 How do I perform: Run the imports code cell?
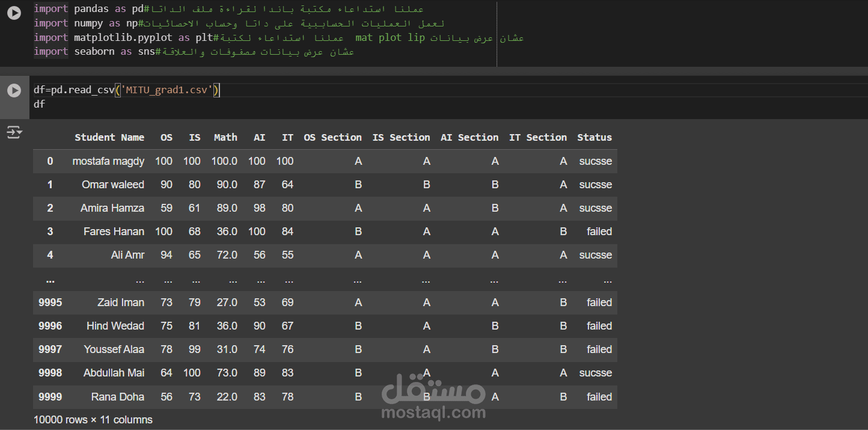pyautogui.click(x=14, y=13)
